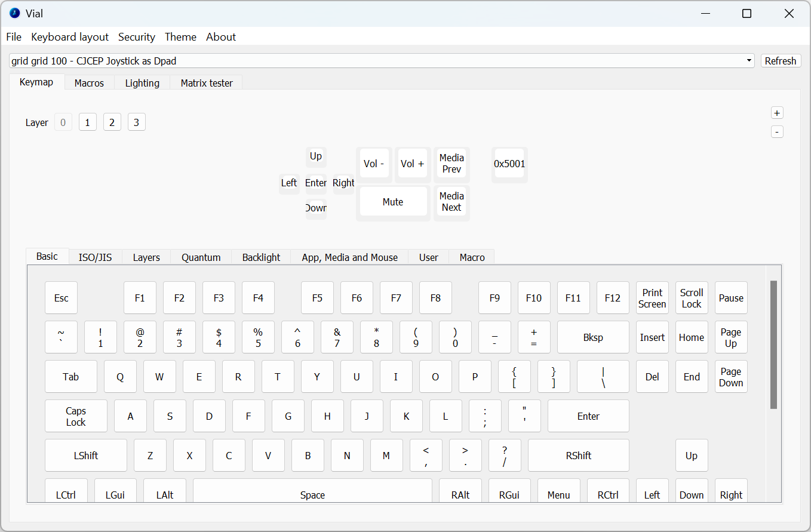Zoom in keymap with plus button

777,113
